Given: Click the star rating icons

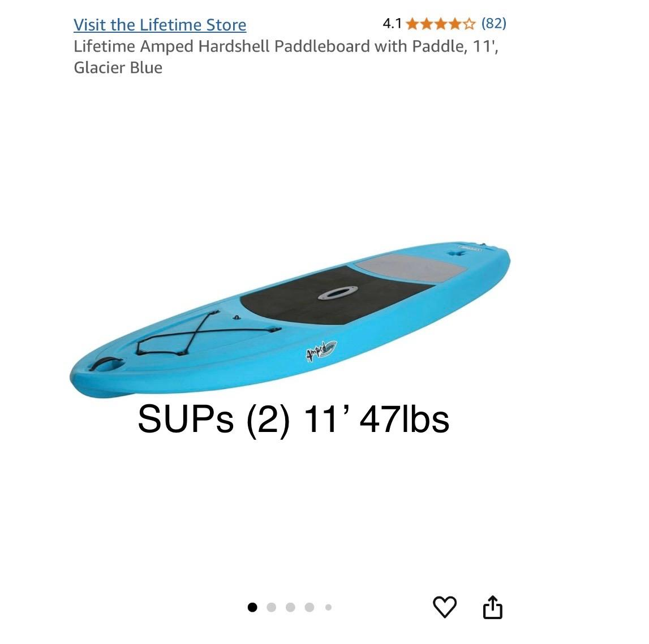Looking at the screenshot, I should 441,24.
